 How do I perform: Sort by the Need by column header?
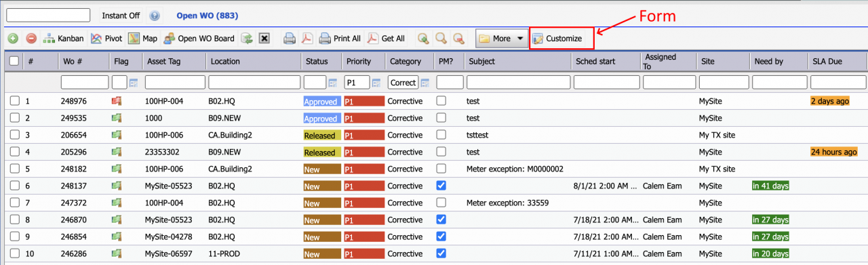[769, 61]
